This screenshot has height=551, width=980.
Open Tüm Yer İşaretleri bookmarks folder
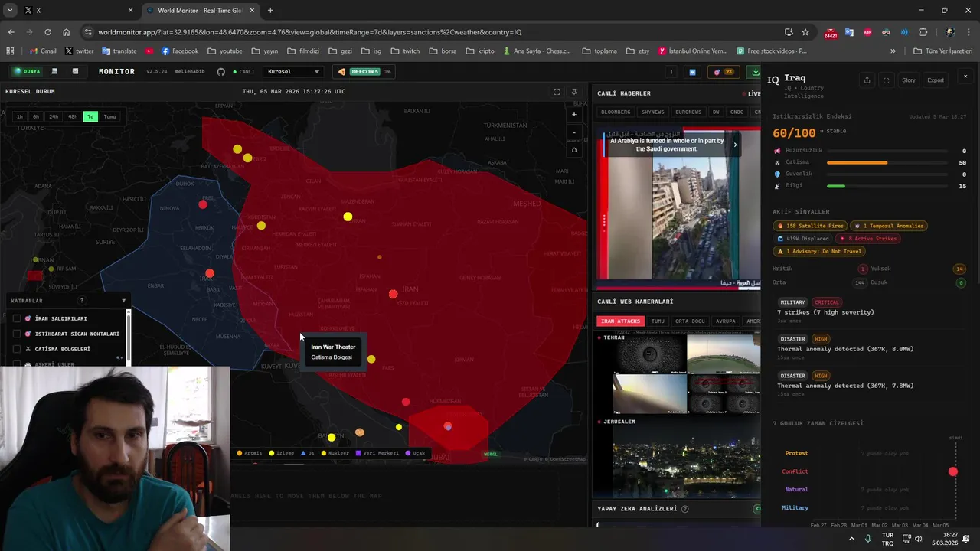[x=943, y=51]
